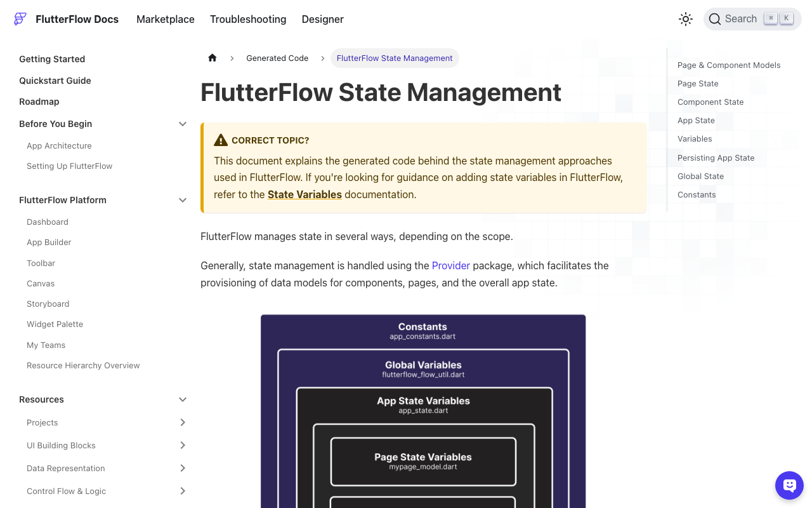Image resolution: width=812 pixels, height=508 pixels.
Task: Open Dashboard sidebar item
Action: (x=48, y=222)
